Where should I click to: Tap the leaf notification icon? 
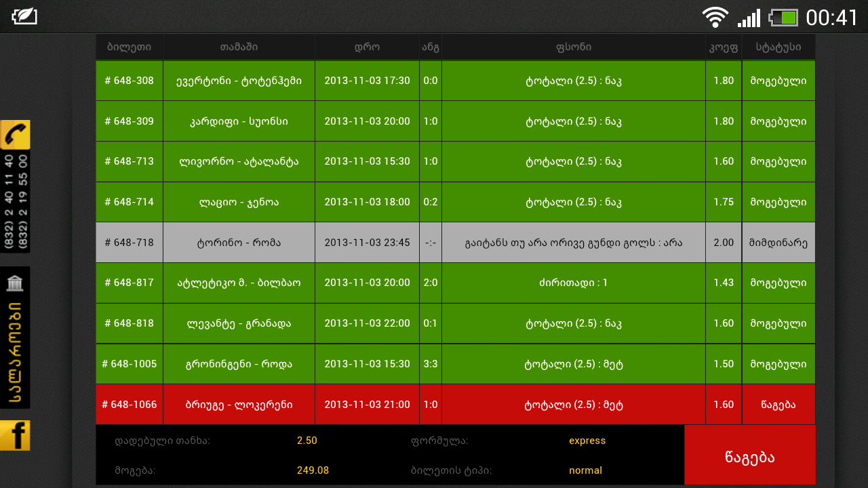(24, 16)
